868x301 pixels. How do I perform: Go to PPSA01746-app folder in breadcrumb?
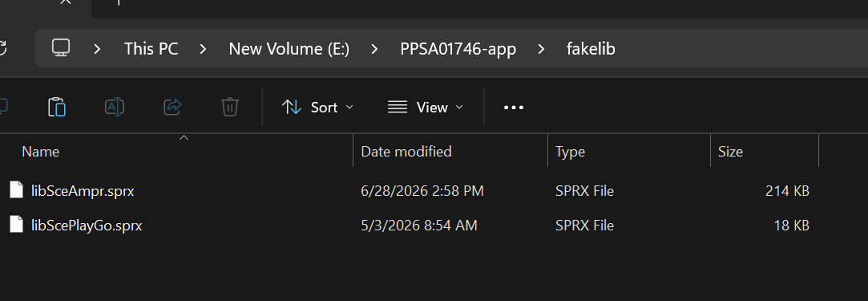tap(458, 49)
